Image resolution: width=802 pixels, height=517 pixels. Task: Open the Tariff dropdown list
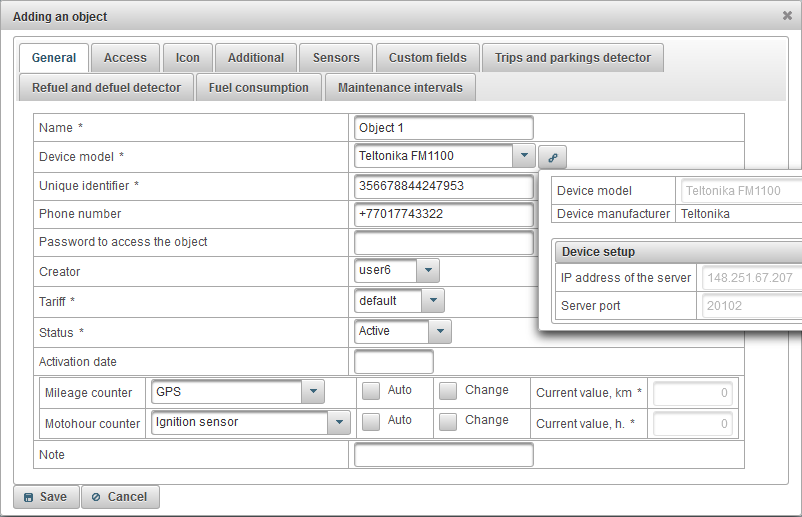[x=432, y=300]
